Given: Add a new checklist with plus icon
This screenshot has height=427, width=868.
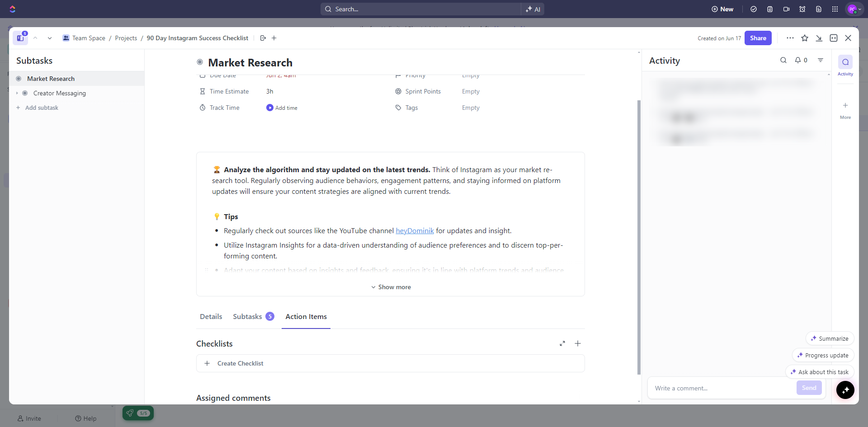Looking at the screenshot, I should 578,344.
